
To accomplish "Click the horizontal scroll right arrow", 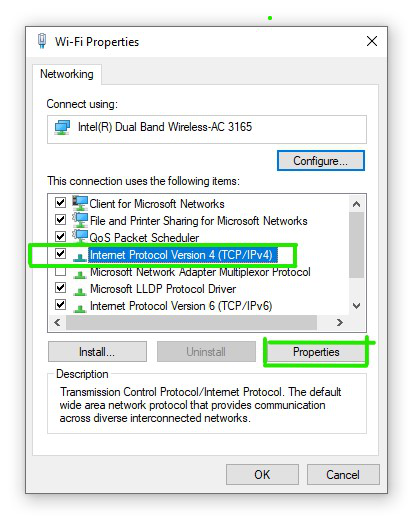I will (x=340, y=322).
